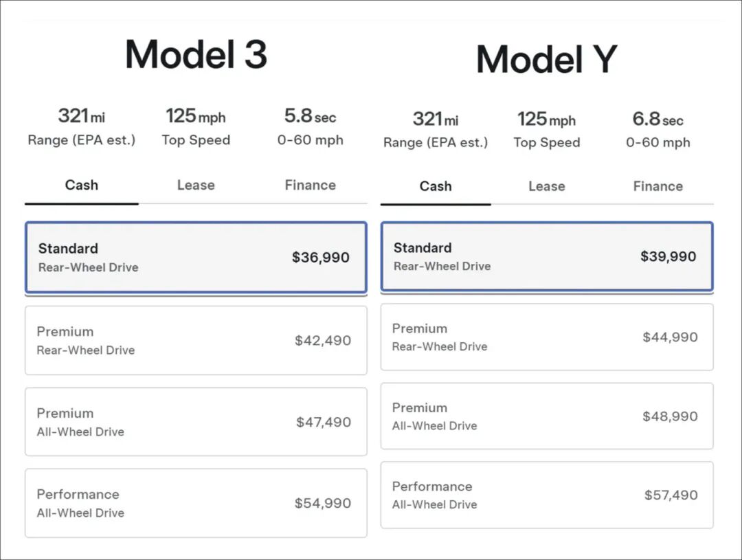This screenshot has height=560, width=742.
Task: Click the Model 3 heading
Action: click(x=196, y=54)
